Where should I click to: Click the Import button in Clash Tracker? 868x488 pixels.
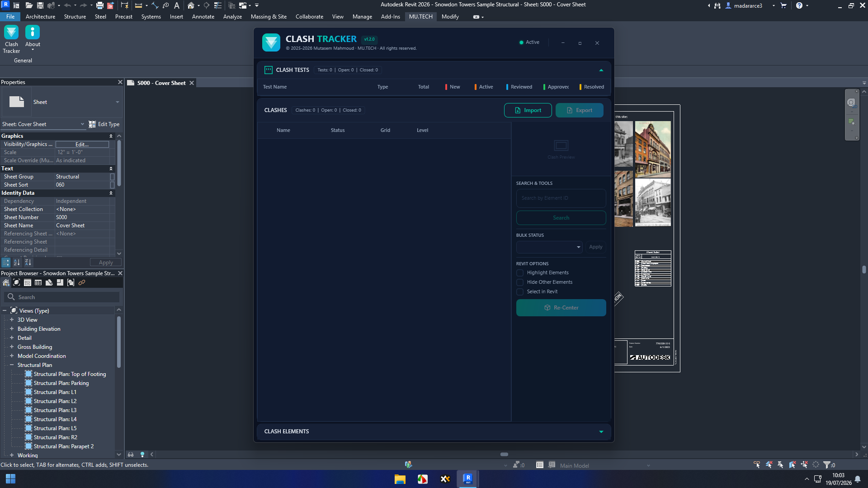[528, 110]
